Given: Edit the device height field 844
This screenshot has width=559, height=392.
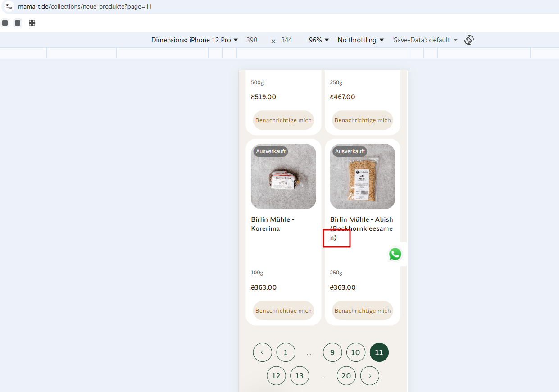Looking at the screenshot, I should pyautogui.click(x=286, y=40).
